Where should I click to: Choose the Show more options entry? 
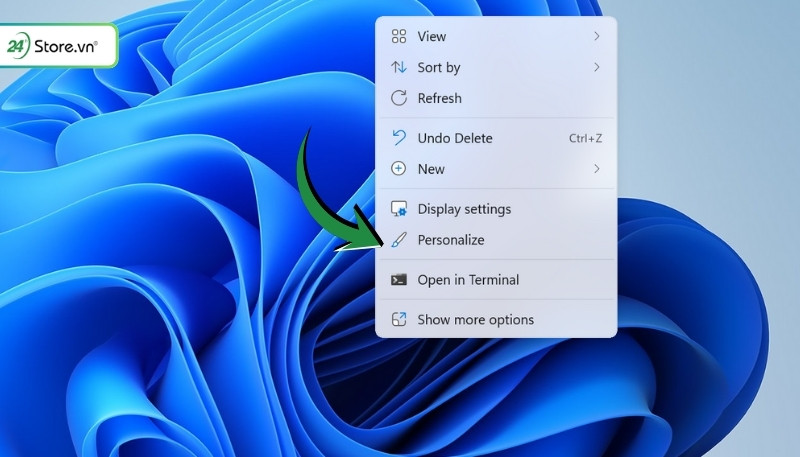(475, 320)
